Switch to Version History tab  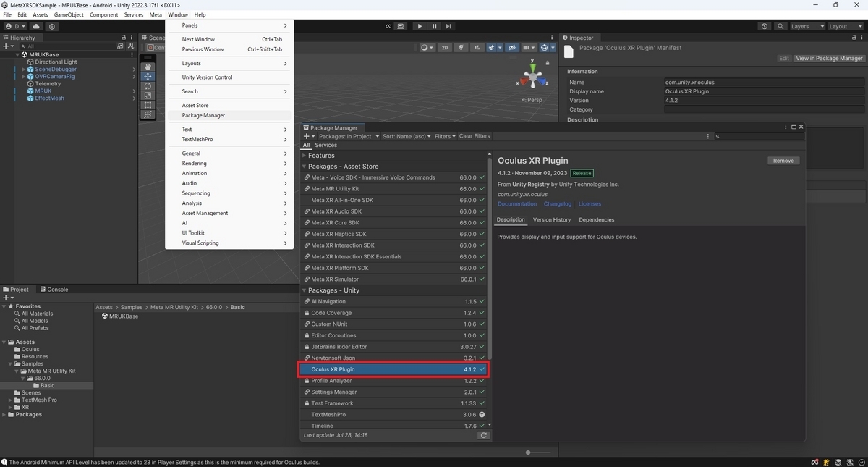click(x=552, y=219)
